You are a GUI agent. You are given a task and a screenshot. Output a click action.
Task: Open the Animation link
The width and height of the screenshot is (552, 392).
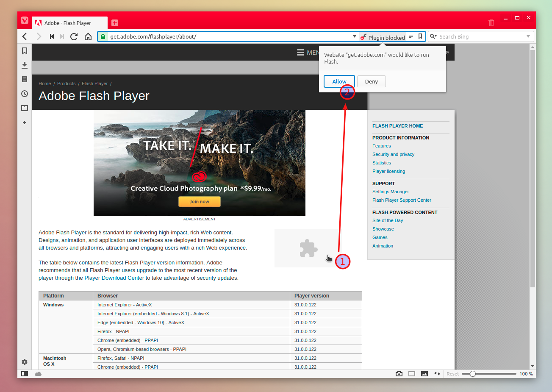coord(383,246)
